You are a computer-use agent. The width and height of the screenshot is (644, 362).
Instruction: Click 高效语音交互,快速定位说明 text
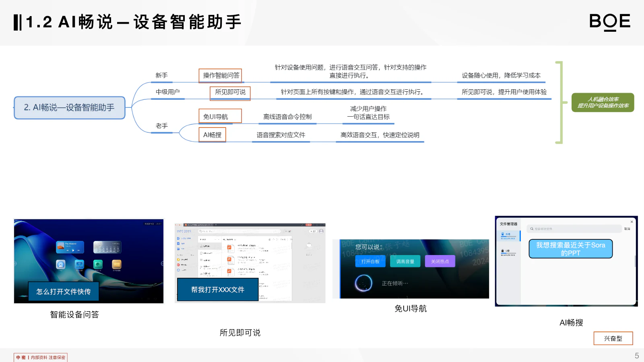pyautogui.click(x=380, y=135)
